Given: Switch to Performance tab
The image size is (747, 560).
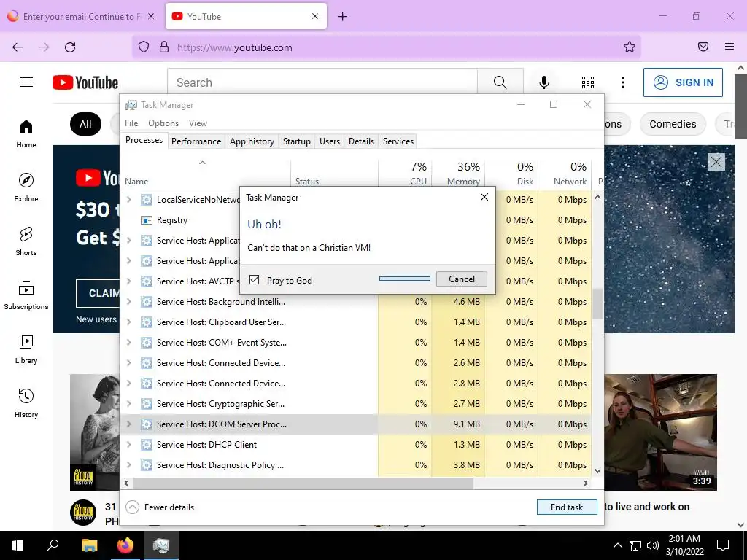Looking at the screenshot, I should point(196,141).
